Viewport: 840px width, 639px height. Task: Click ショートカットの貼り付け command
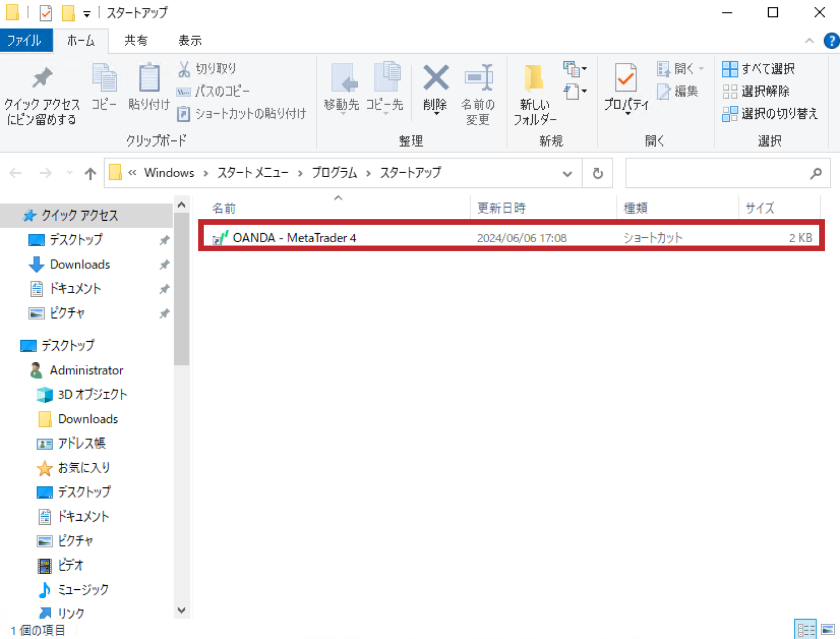pyautogui.click(x=242, y=114)
